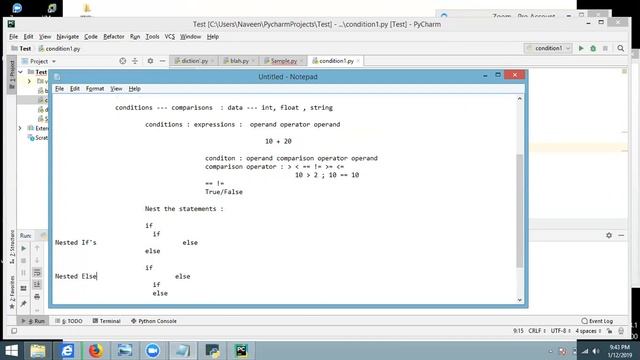Start debugging with the bug icon
The height and width of the screenshot is (360, 640).
[593, 48]
